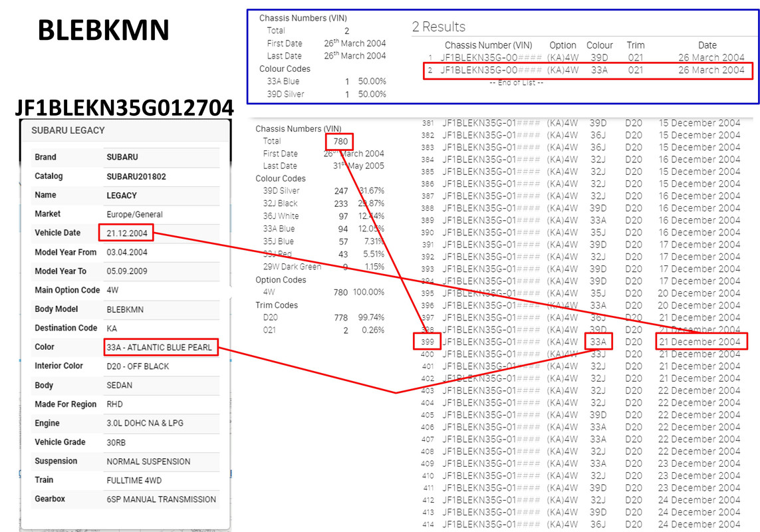This screenshot has height=532, width=760.
Task: Click Model Year To value '05.09.2009'
Action: pyautogui.click(x=126, y=271)
